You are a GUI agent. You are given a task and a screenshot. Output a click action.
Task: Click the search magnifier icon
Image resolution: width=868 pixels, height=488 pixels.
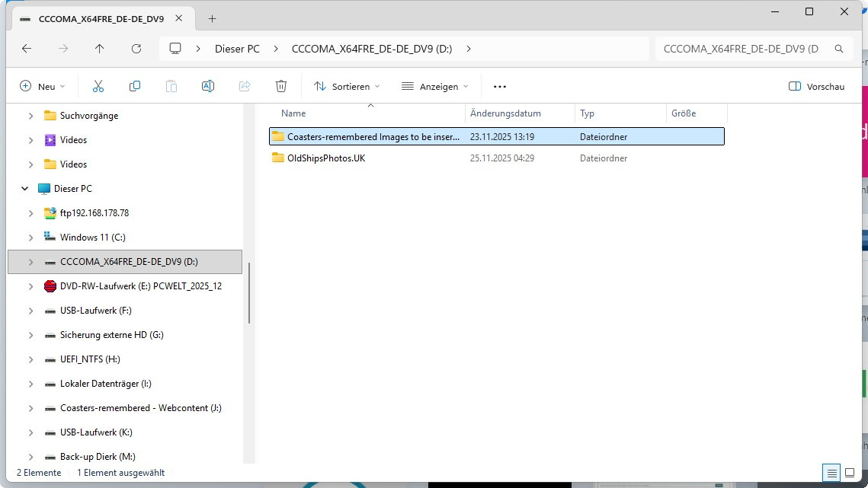pos(839,49)
